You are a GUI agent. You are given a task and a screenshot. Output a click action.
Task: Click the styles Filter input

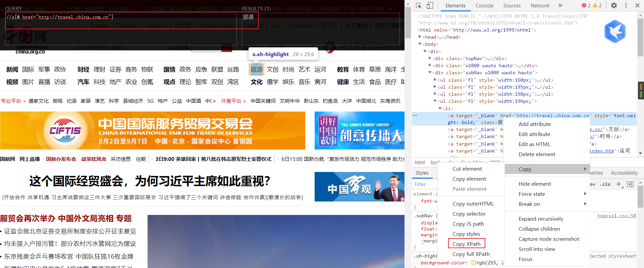pos(425,184)
